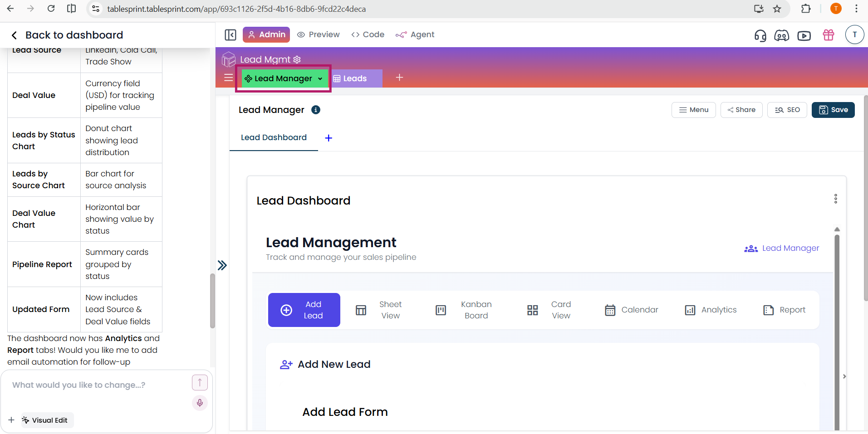868x434 pixels.
Task: Switch to the Leads tab
Action: pyautogui.click(x=354, y=78)
